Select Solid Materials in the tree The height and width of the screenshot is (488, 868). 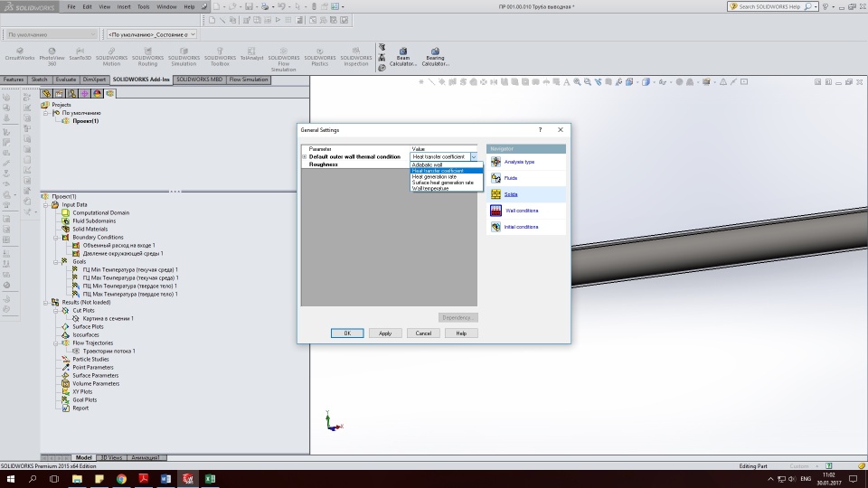tap(90, 229)
